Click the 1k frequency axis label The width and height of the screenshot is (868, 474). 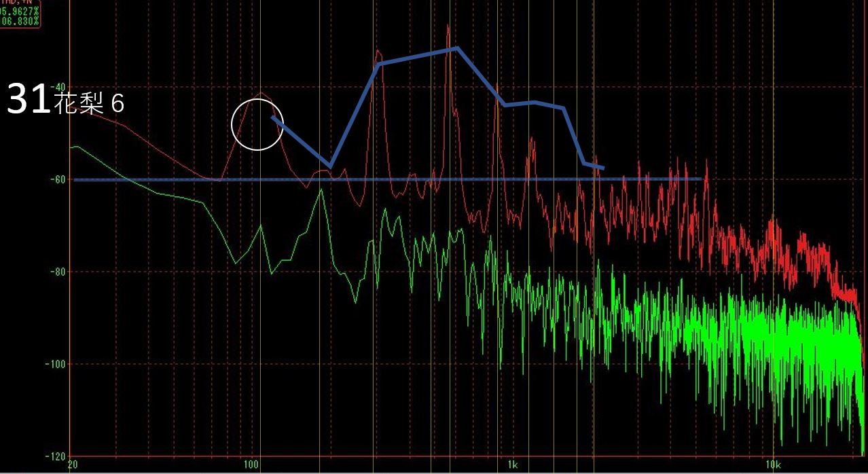pos(513,466)
